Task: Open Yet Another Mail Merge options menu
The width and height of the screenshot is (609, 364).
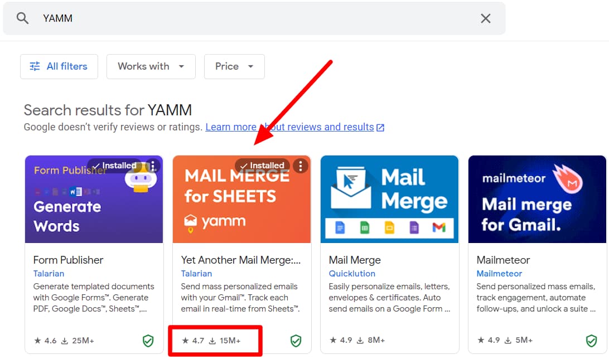Action: pos(300,166)
